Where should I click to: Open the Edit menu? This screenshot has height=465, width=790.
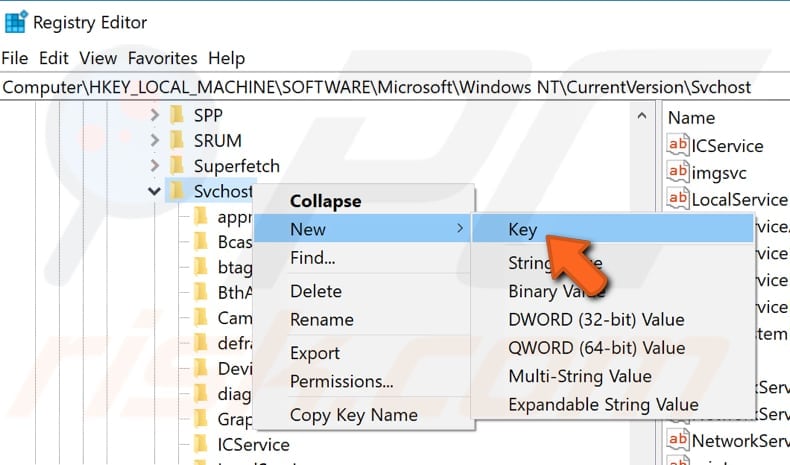[x=53, y=58]
